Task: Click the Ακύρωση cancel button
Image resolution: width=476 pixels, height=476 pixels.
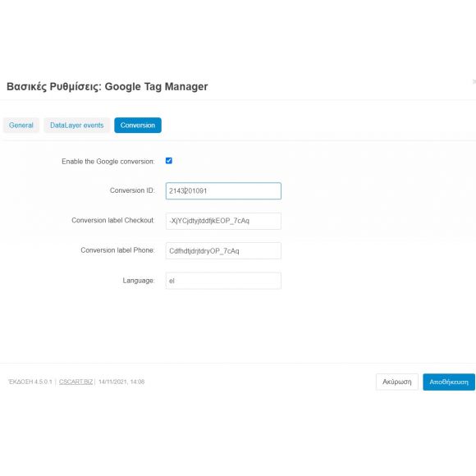Action: tap(397, 382)
